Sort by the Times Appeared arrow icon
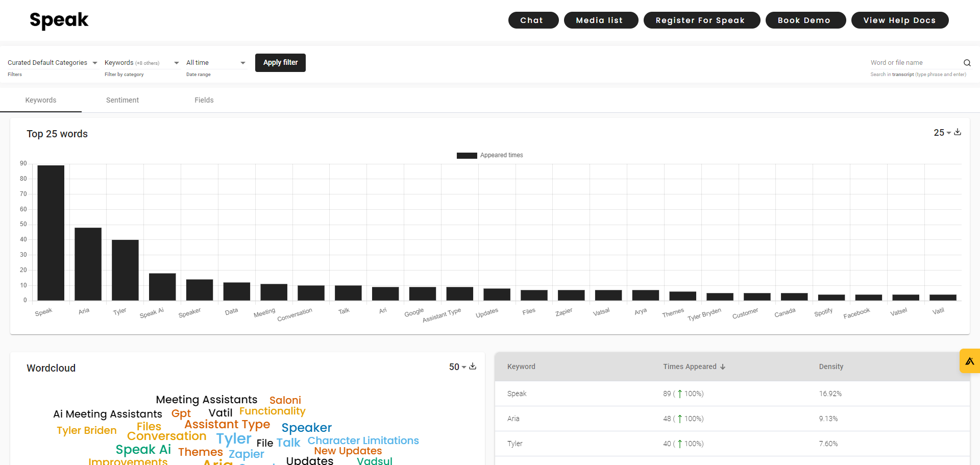980x465 pixels. coord(723,366)
